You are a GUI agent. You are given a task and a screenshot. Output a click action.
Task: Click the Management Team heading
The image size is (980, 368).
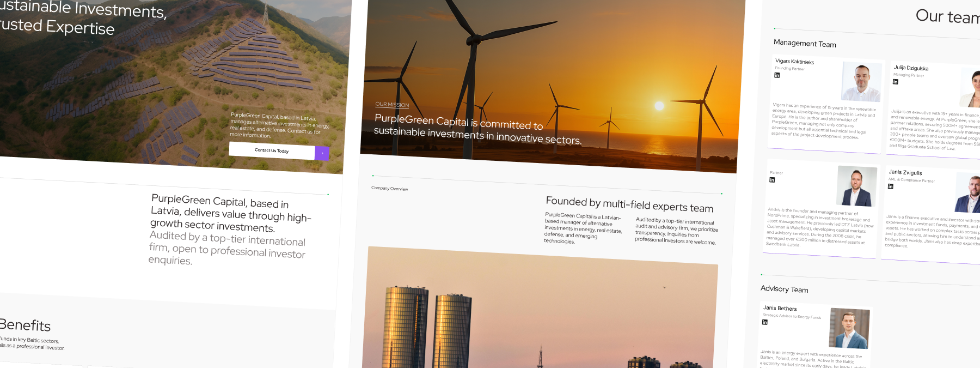805,43
